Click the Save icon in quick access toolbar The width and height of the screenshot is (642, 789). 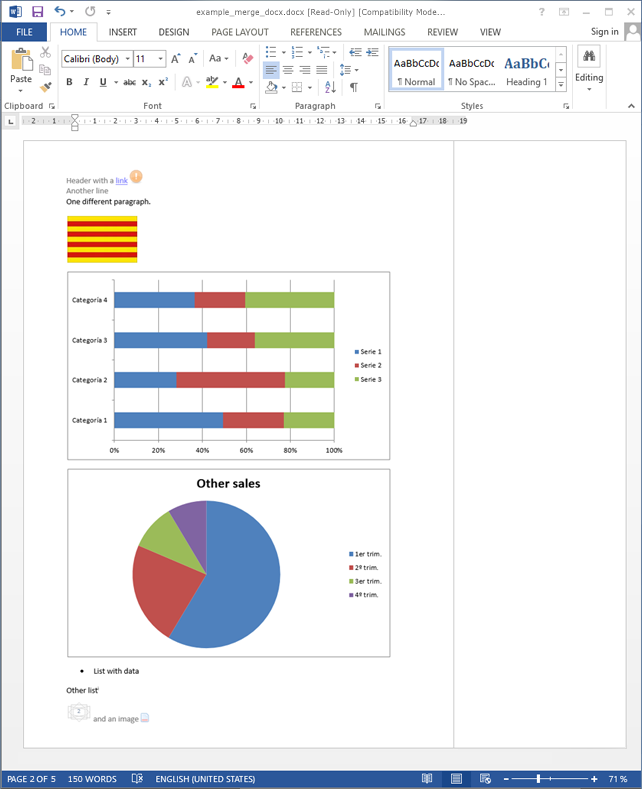(37, 11)
